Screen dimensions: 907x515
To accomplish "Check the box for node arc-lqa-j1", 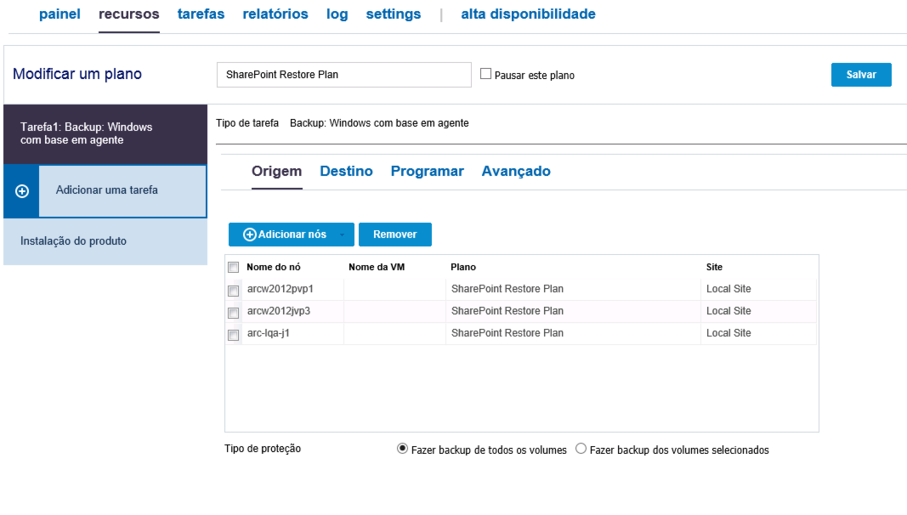I will tap(234, 334).
